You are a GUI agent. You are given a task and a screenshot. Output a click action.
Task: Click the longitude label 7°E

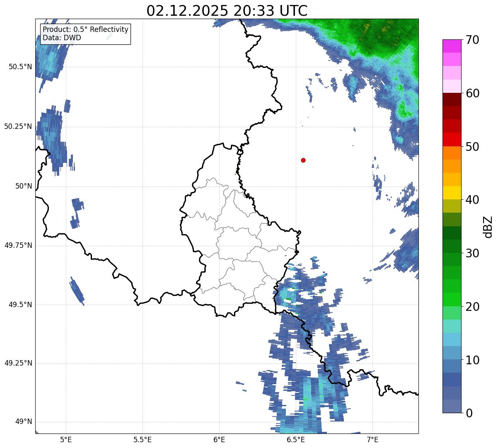372,440
